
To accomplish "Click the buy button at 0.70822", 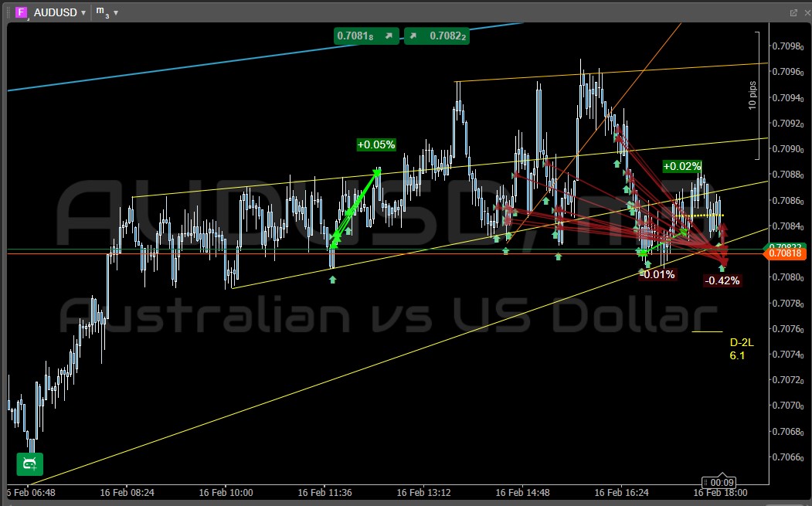I will 437,36.
